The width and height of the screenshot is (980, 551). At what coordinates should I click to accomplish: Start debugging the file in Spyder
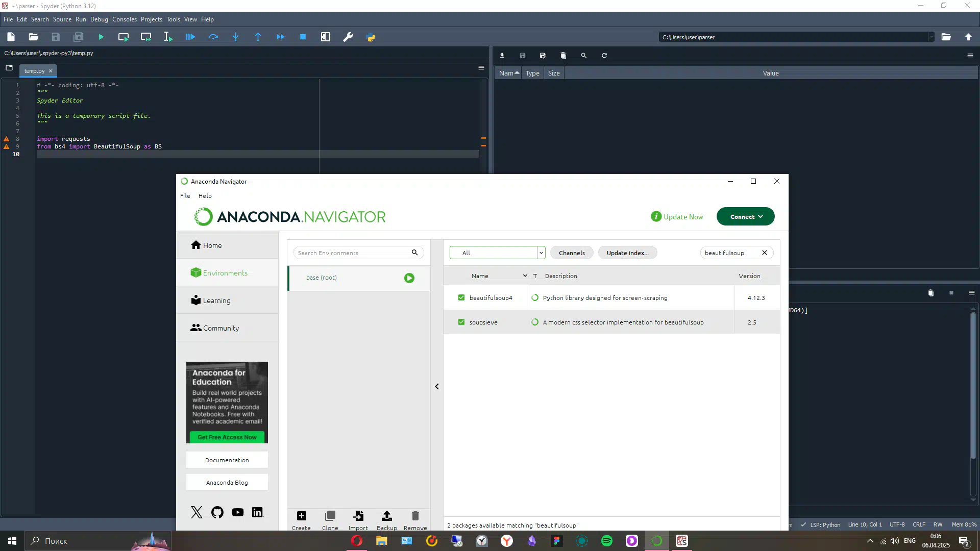190,37
